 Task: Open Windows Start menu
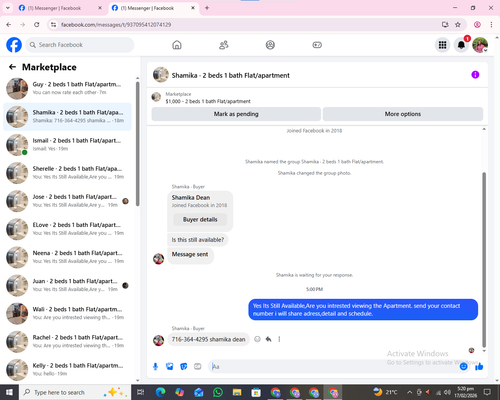point(9,392)
